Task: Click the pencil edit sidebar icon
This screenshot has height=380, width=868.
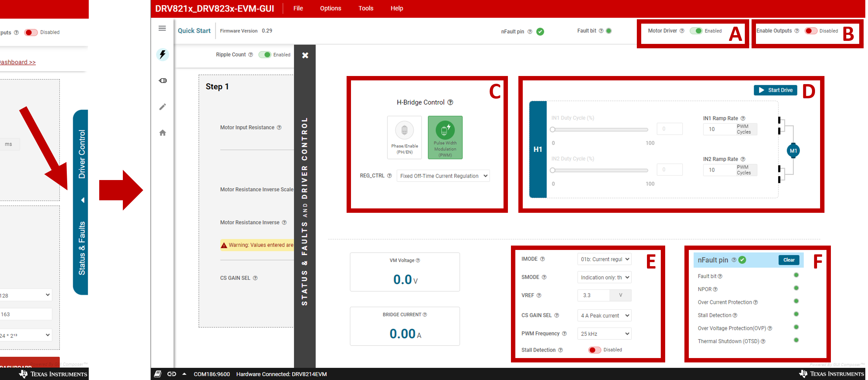Action: point(162,107)
